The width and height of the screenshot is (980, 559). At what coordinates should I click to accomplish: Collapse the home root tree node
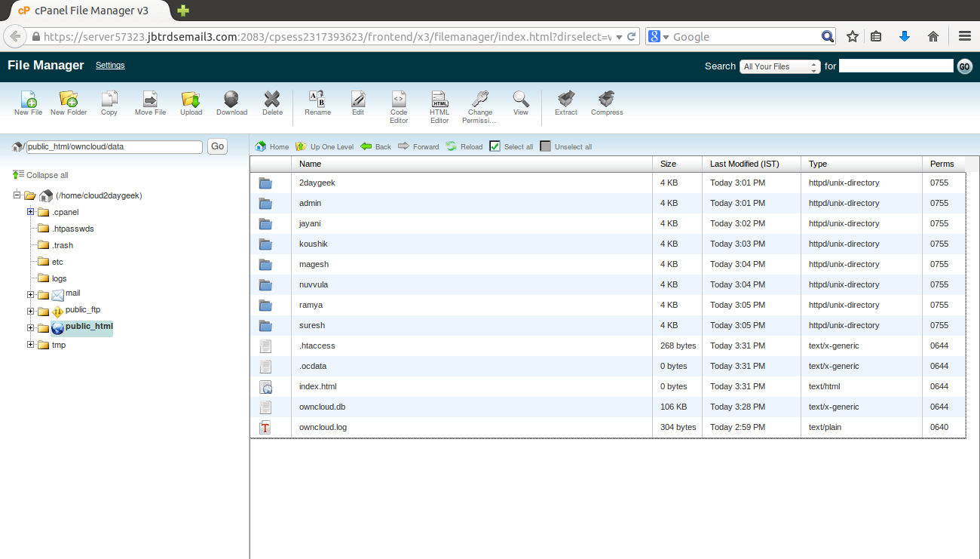17,195
